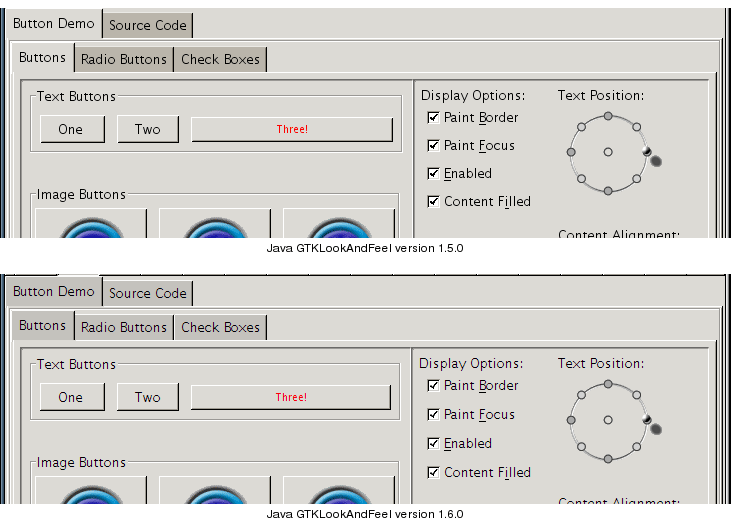Choose left text position radio in 1.6.0 panel

571,420
